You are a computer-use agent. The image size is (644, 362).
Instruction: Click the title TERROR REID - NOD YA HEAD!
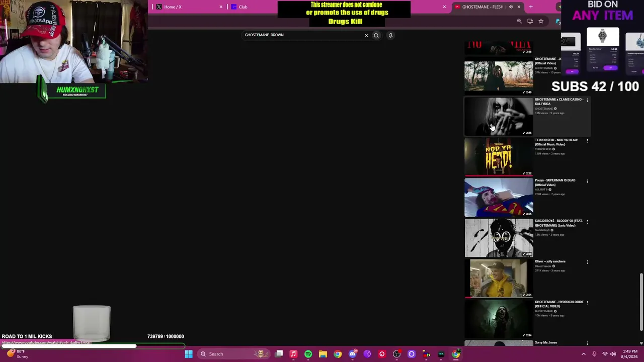coord(556,142)
